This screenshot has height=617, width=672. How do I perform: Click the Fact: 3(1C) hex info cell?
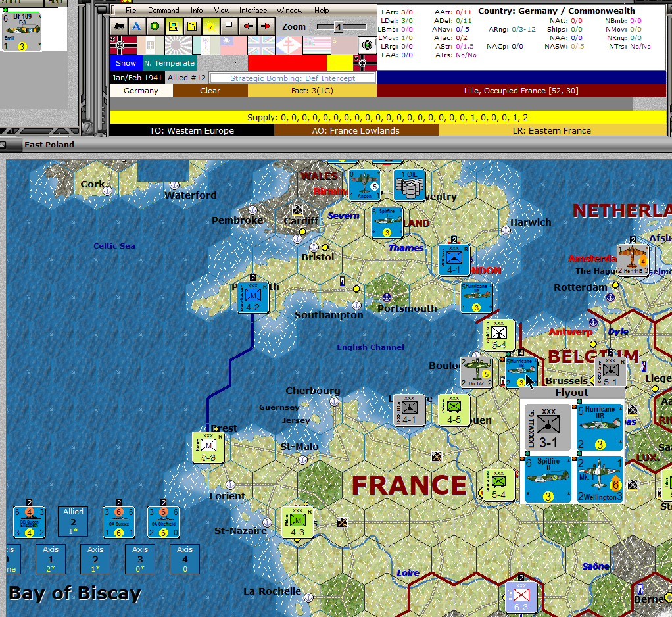[312, 91]
